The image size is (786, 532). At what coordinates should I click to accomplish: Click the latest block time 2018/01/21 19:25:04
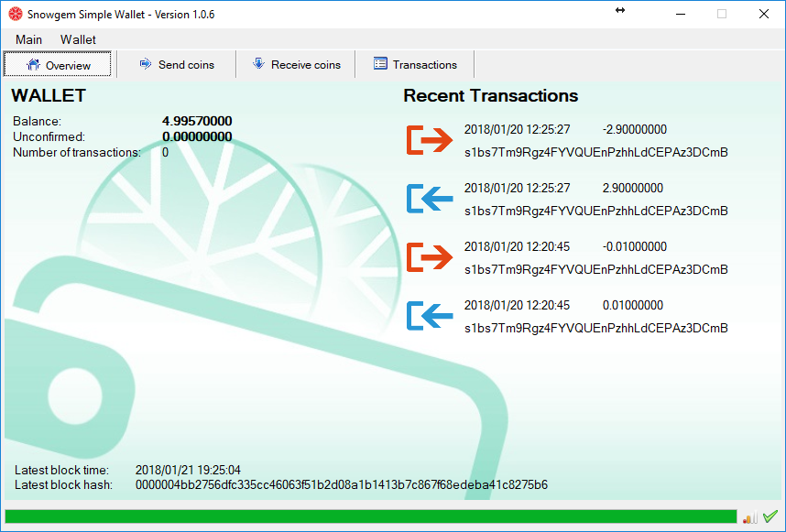[x=188, y=470]
